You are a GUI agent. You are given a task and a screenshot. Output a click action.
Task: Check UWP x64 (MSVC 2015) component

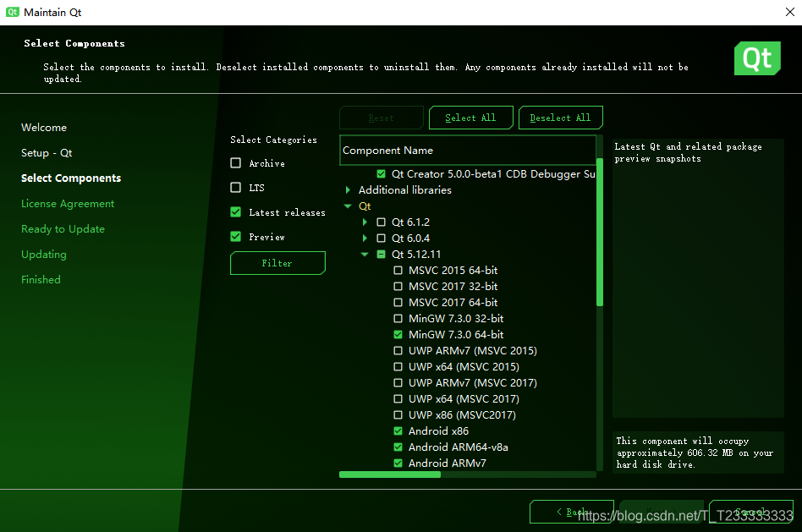[x=398, y=367]
